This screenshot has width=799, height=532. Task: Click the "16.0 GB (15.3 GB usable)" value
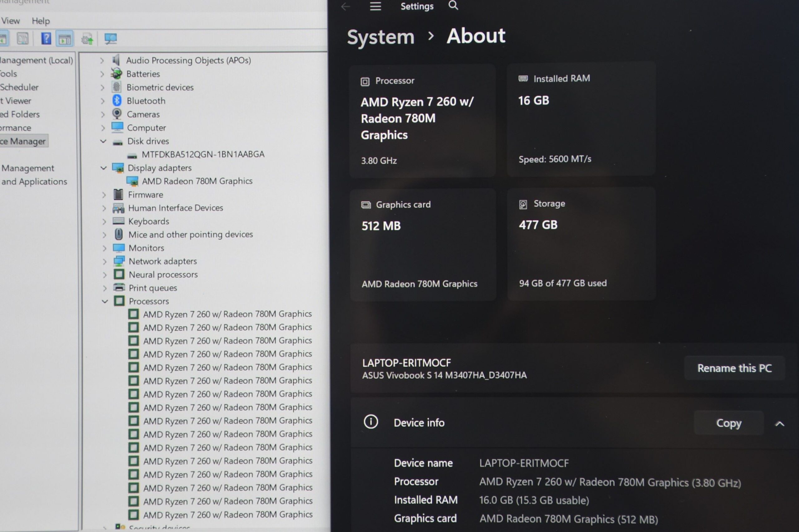tap(534, 500)
